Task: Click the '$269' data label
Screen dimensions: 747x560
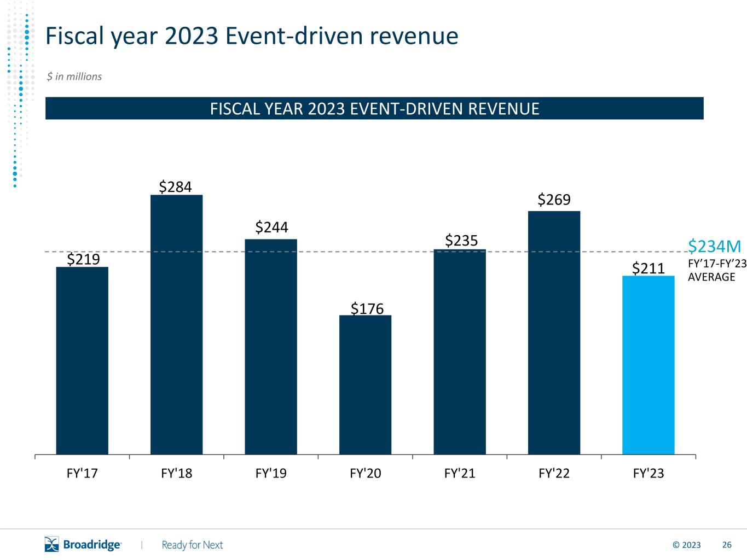Action: point(554,200)
